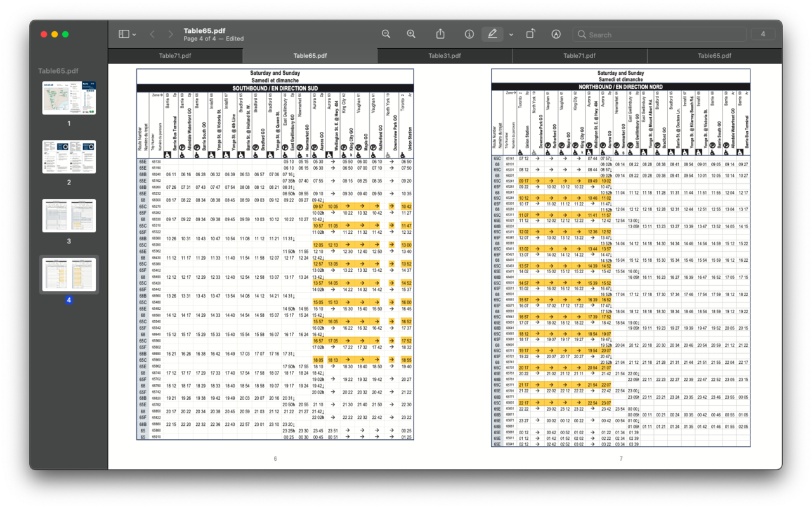The image size is (812, 509).
Task: Click trip number 65141 in Northbound table
Action: 510,158
